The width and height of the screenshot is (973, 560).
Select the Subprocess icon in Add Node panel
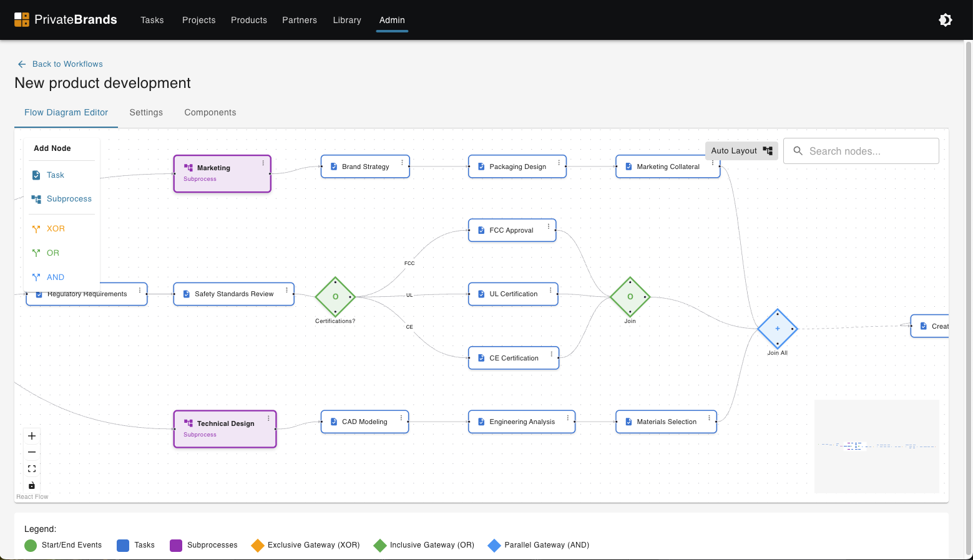point(36,198)
